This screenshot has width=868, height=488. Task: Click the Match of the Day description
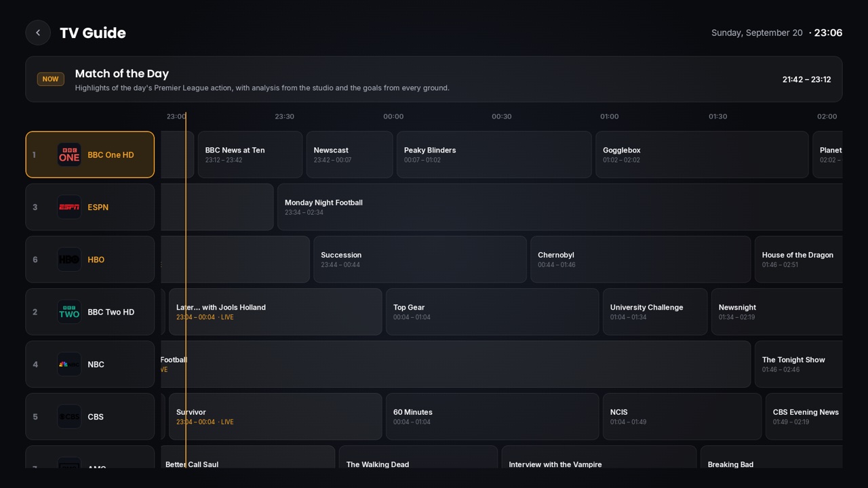coord(262,87)
